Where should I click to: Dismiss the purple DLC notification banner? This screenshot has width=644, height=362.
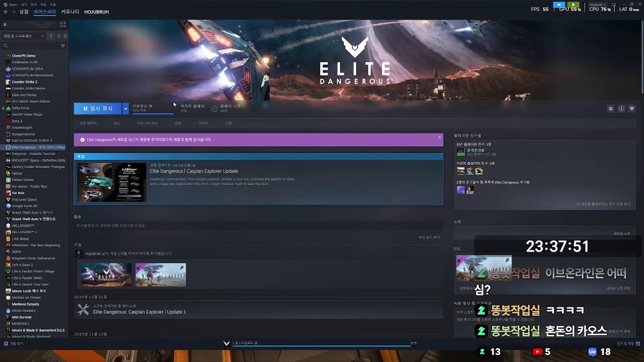(x=439, y=137)
